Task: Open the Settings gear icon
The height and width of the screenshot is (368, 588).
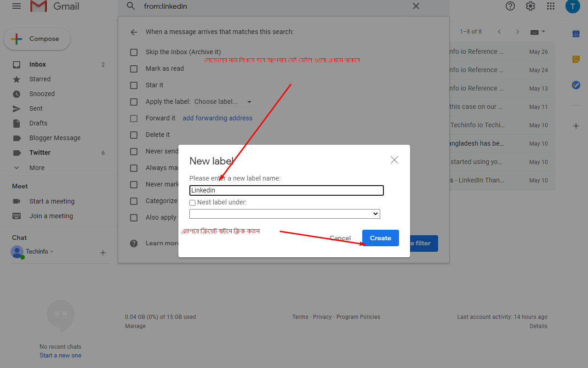Action: [531, 6]
